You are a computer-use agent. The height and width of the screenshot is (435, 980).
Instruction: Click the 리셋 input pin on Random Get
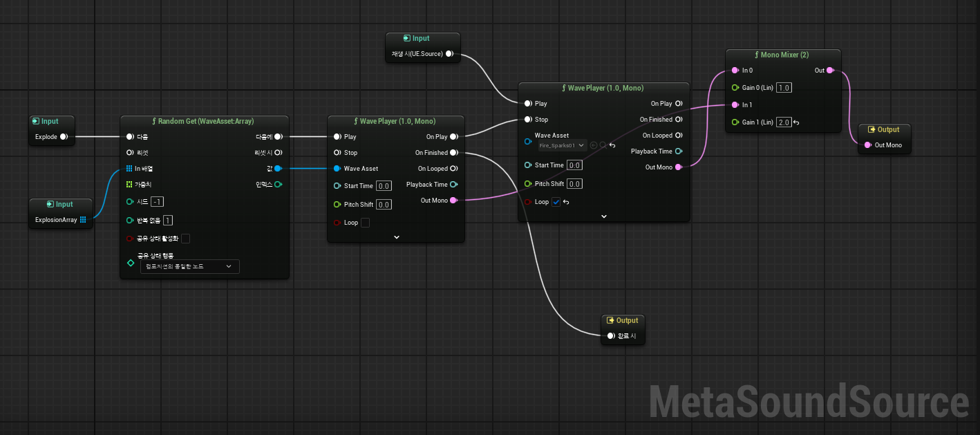click(130, 152)
